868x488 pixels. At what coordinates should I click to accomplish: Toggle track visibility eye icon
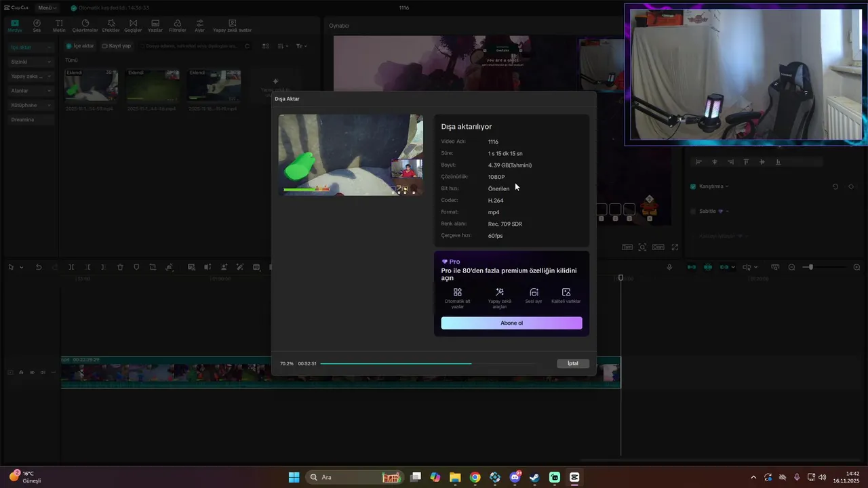click(x=31, y=372)
